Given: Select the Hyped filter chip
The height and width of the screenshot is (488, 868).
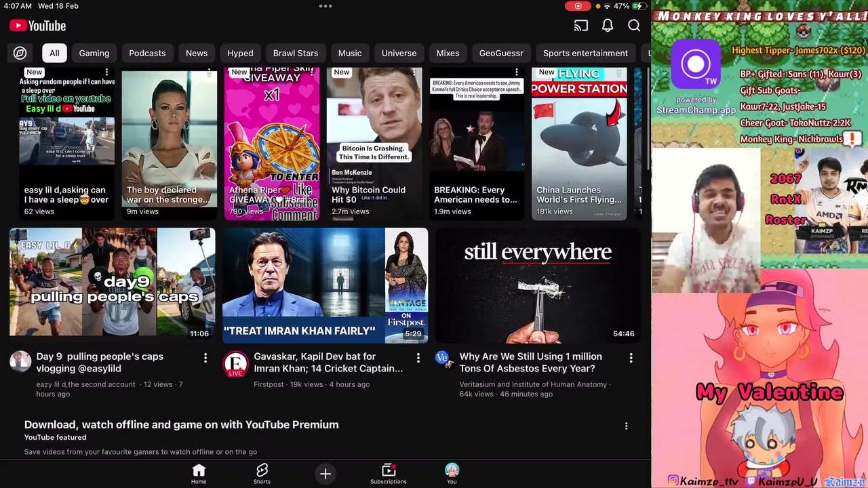Looking at the screenshot, I should 240,53.
